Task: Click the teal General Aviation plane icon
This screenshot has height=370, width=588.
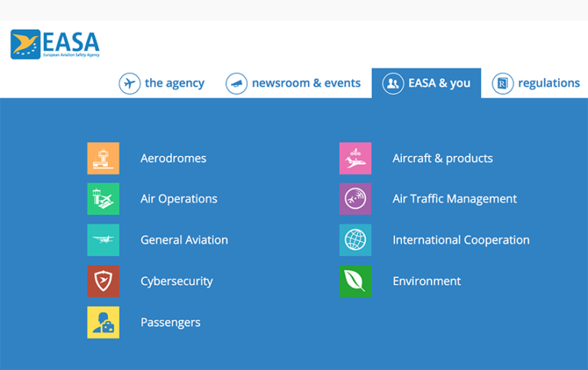Action: coord(103,240)
